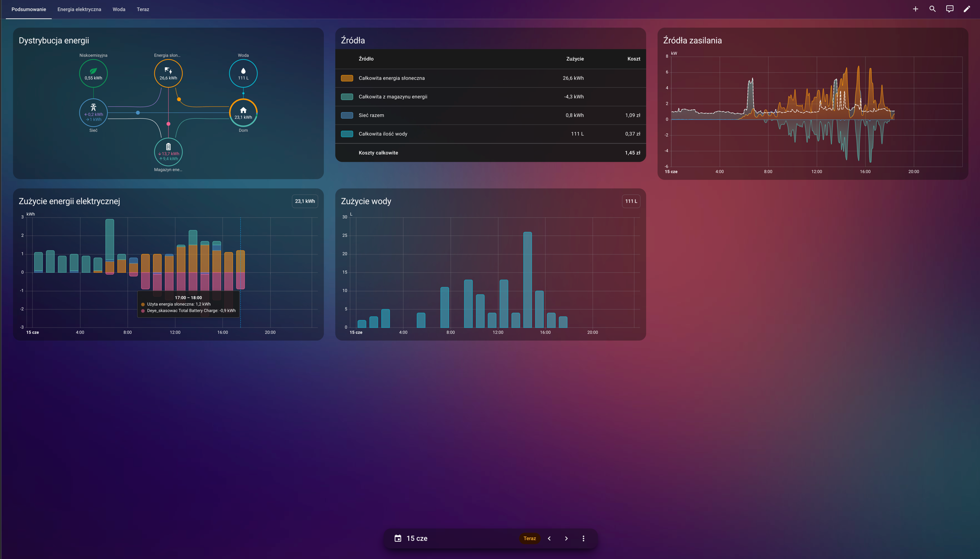The height and width of the screenshot is (559, 980).
Task: Open search with magnifier icon
Action: [x=932, y=9]
